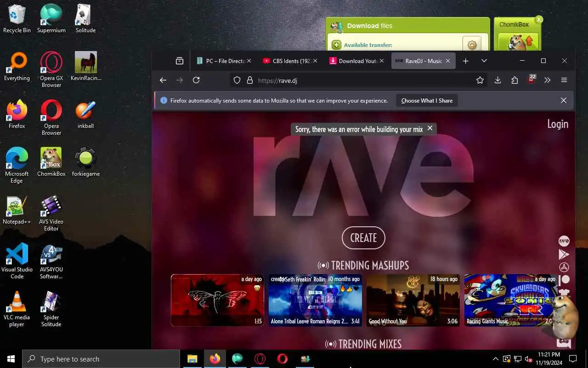Viewport: 588px width, 368px height.
Task: Open the Racing Giants Music mashup
Action: [511, 300]
